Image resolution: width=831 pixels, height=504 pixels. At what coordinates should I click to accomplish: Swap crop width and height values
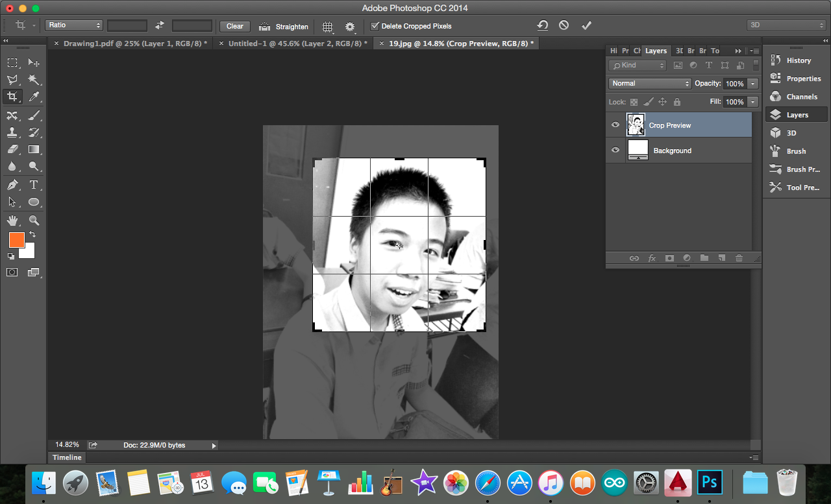[160, 26]
